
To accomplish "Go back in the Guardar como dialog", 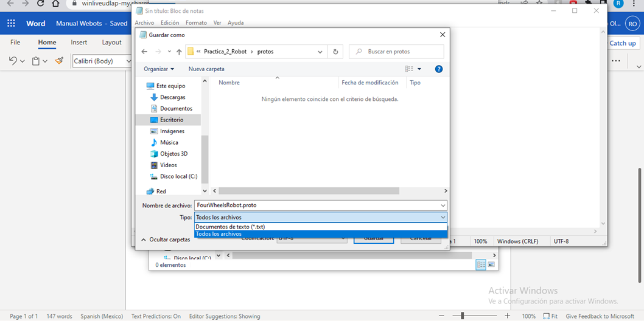I will (x=144, y=52).
